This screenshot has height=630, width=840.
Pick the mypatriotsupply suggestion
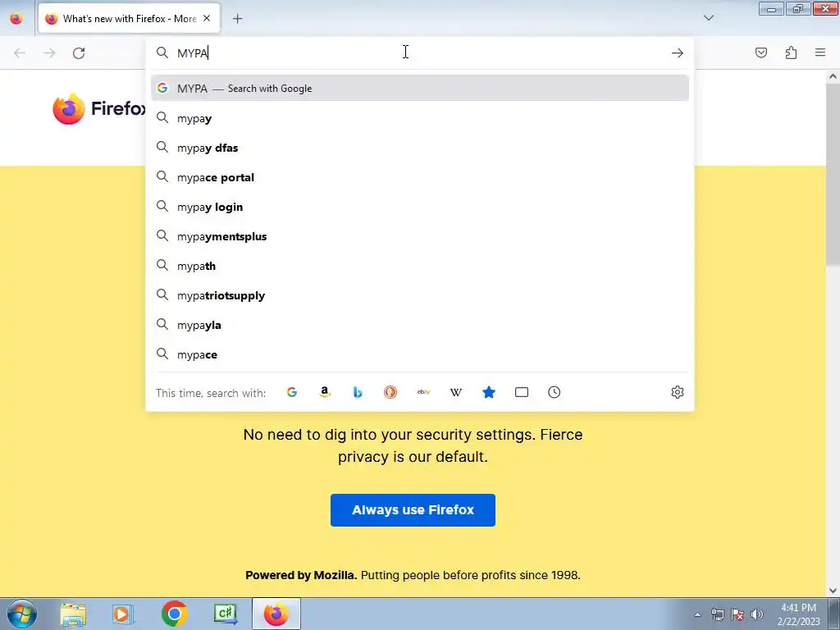(419, 295)
